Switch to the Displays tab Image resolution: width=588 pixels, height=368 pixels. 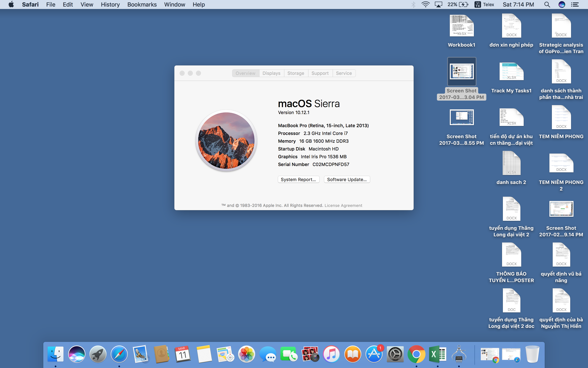point(271,73)
